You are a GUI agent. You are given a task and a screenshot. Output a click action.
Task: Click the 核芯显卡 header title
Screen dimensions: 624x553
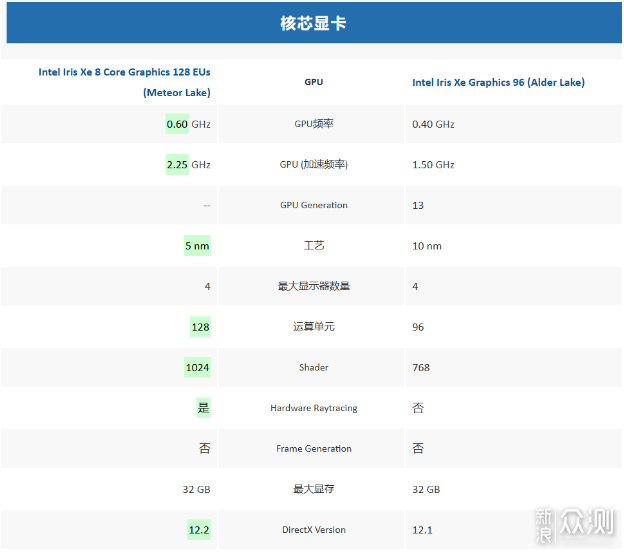[313, 23]
